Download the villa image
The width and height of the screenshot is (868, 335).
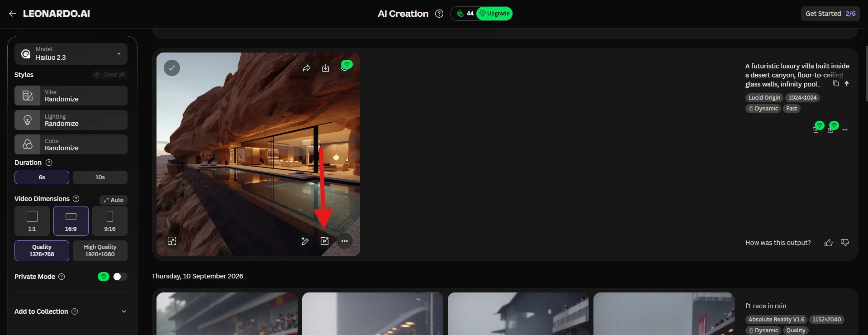coord(326,68)
